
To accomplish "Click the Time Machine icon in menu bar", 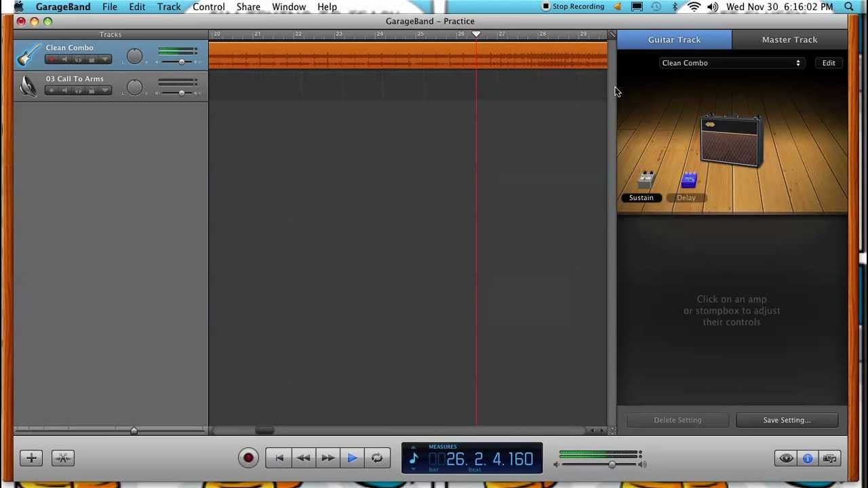I will coord(656,7).
